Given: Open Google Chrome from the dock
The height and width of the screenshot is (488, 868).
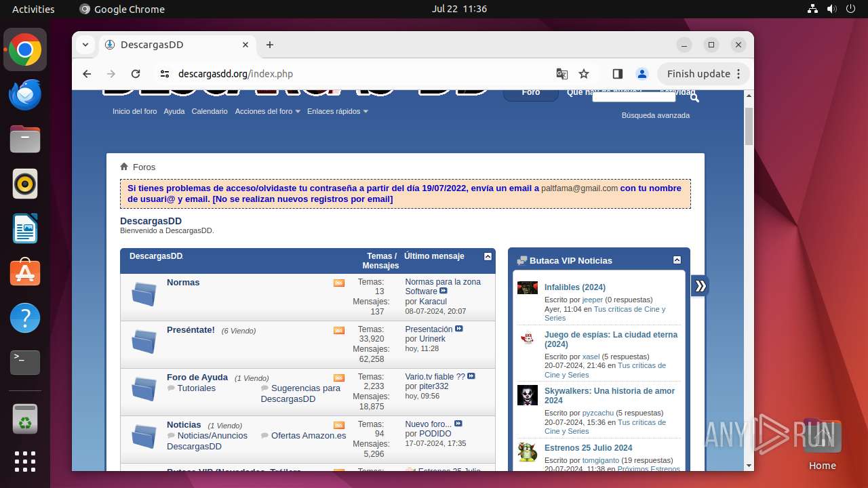Looking at the screenshot, I should 25,49.
